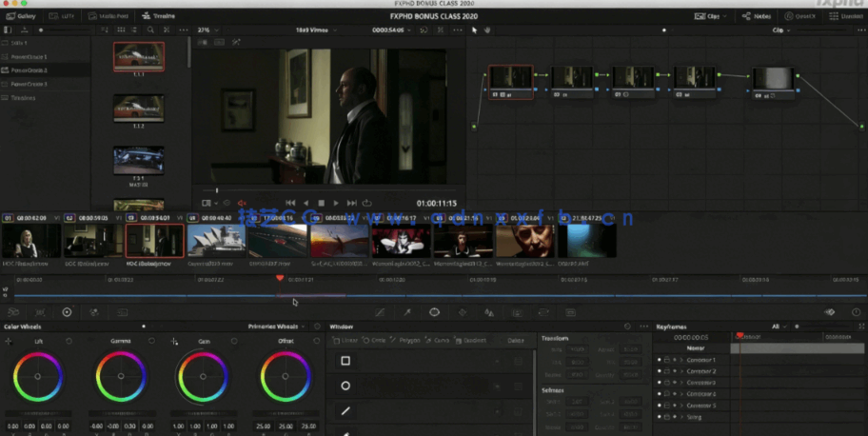The height and width of the screenshot is (436, 868).
Task: Show the Nodes panel
Action: click(x=757, y=16)
